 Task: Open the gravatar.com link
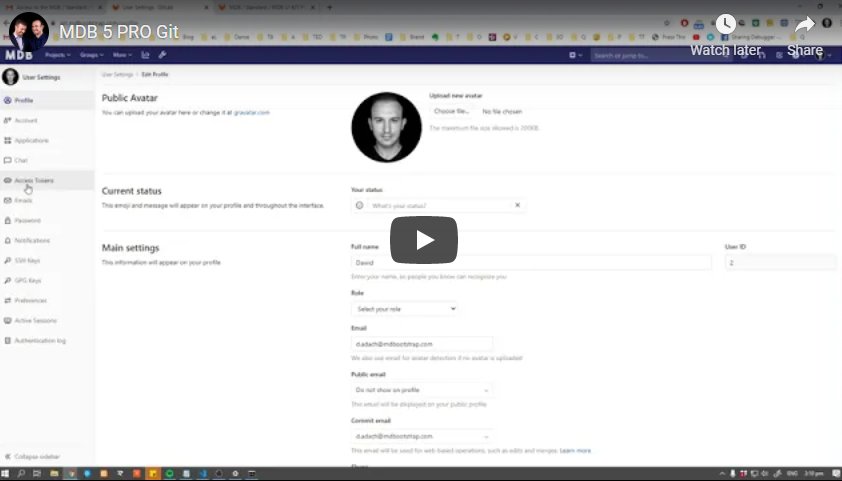tap(251, 113)
